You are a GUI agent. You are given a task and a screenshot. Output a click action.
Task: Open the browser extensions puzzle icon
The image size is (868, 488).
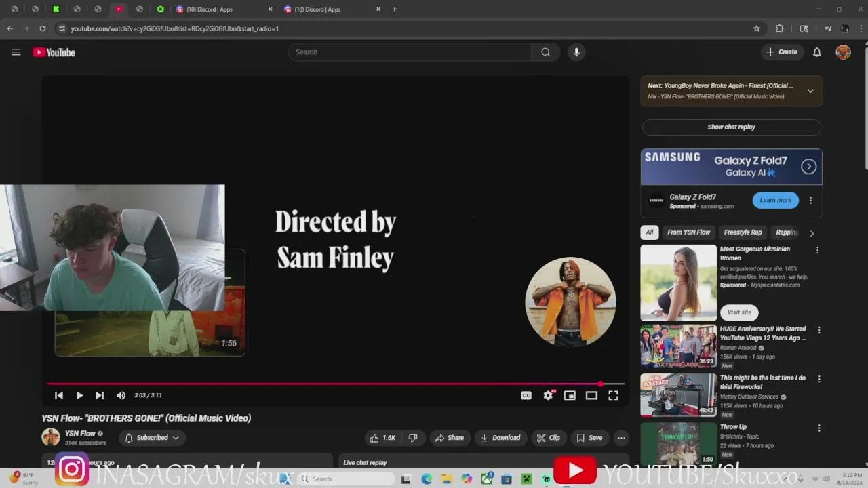(x=780, y=28)
